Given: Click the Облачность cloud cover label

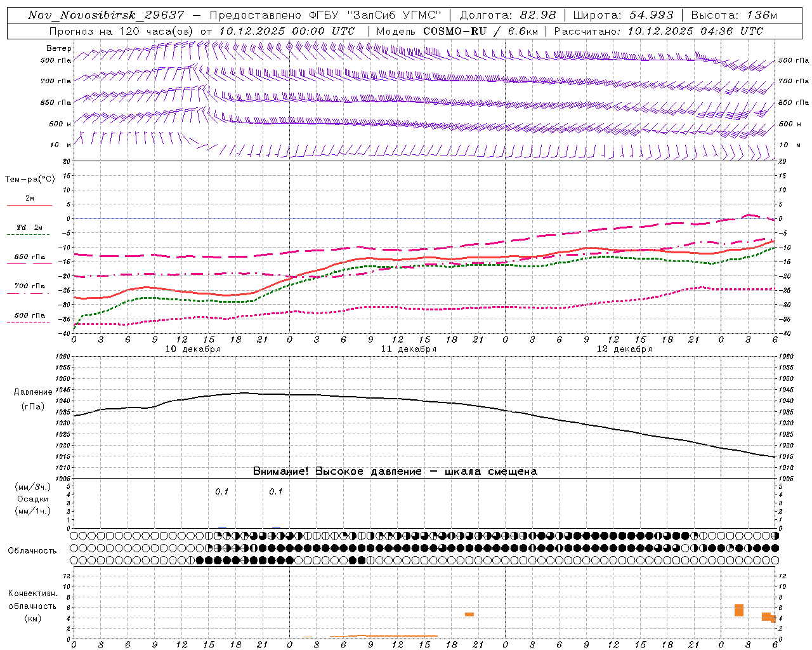Looking at the screenshot, I should [32, 551].
